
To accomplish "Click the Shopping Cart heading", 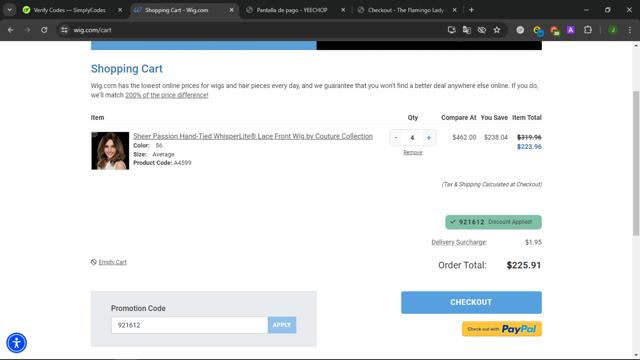I will 127,69.
